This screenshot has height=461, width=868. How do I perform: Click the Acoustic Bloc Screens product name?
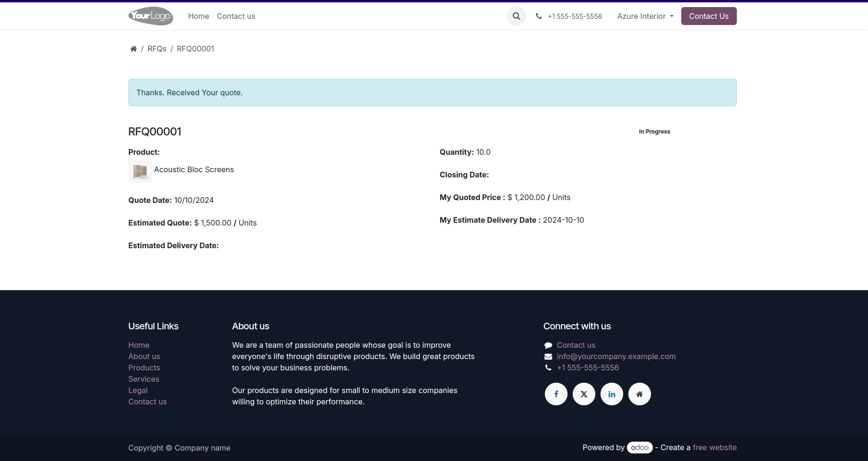pyautogui.click(x=194, y=169)
